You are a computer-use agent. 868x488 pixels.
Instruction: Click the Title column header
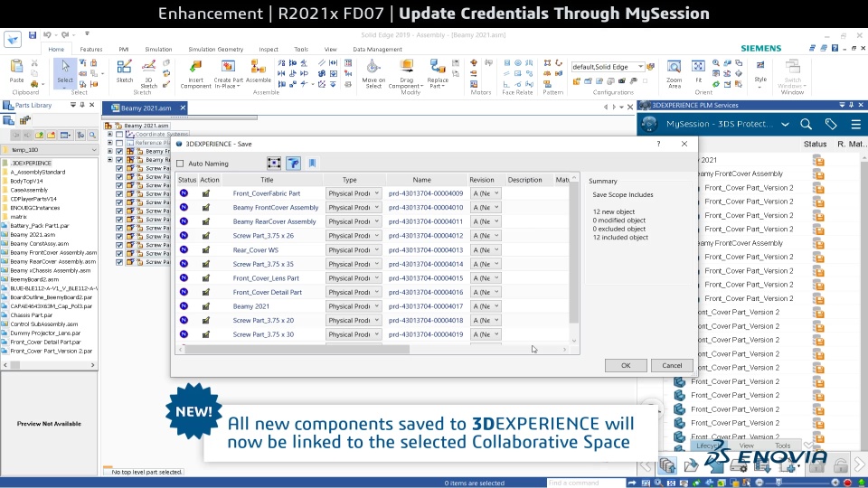tap(267, 180)
